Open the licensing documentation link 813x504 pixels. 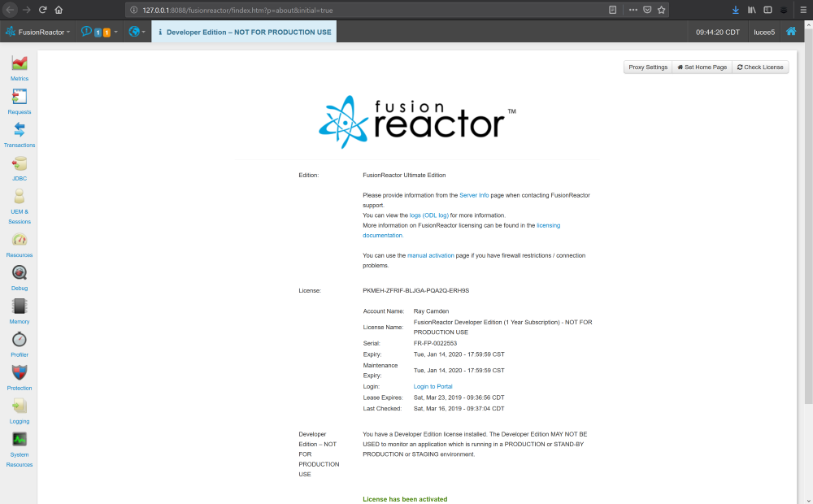548,225
